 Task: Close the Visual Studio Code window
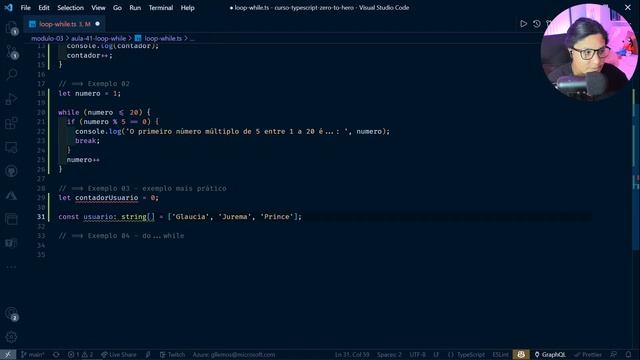point(627,7)
